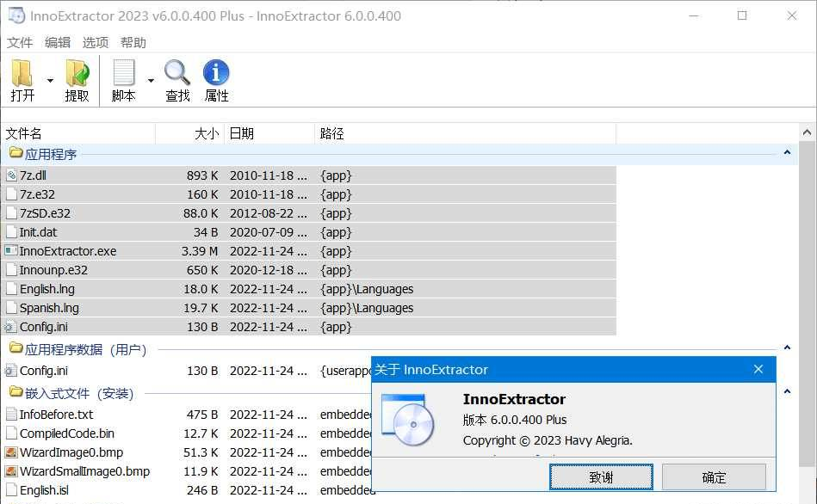Click the Config.ini icon under 应用程序
The image size is (817, 504).
(x=10, y=327)
